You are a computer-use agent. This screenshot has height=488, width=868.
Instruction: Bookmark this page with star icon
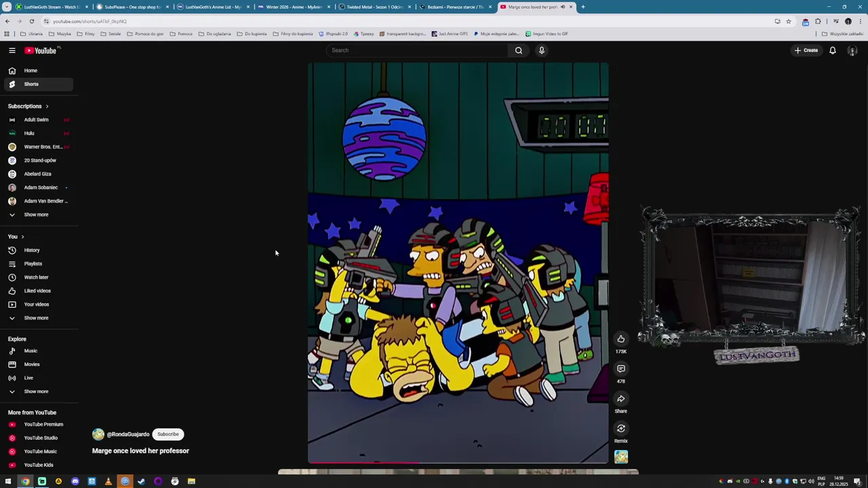788,21
